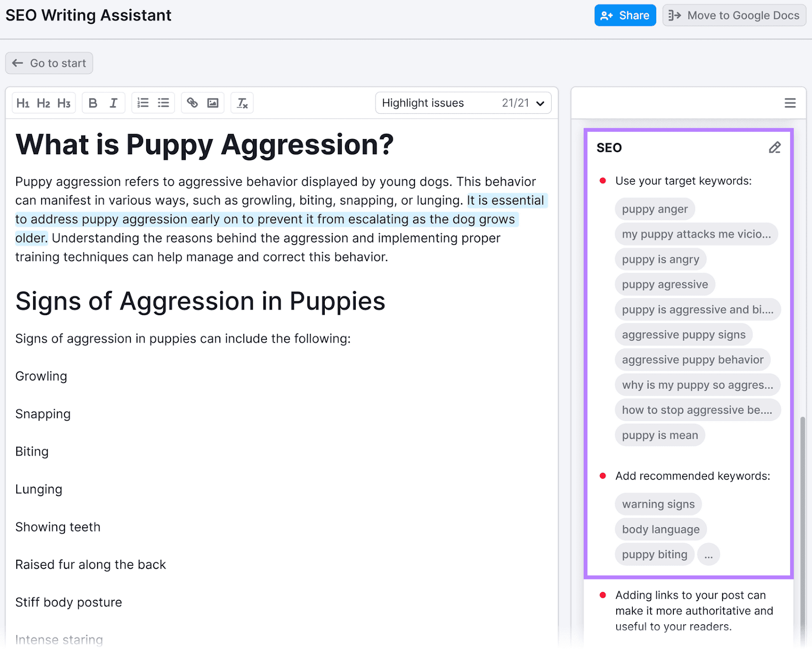Viewport: 812px width, 649px height.
Task: Apply Heading 2 formatting
Action: (x=43, y=103)
